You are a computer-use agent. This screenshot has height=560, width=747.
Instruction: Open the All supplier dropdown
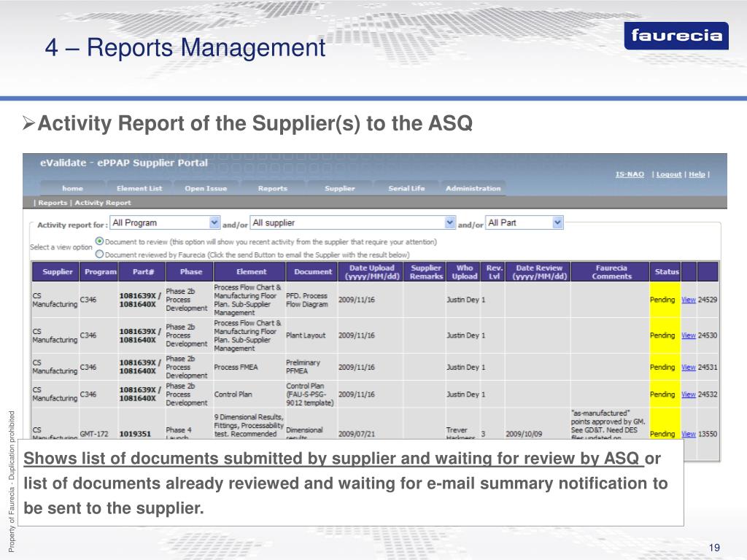point(352,222)
